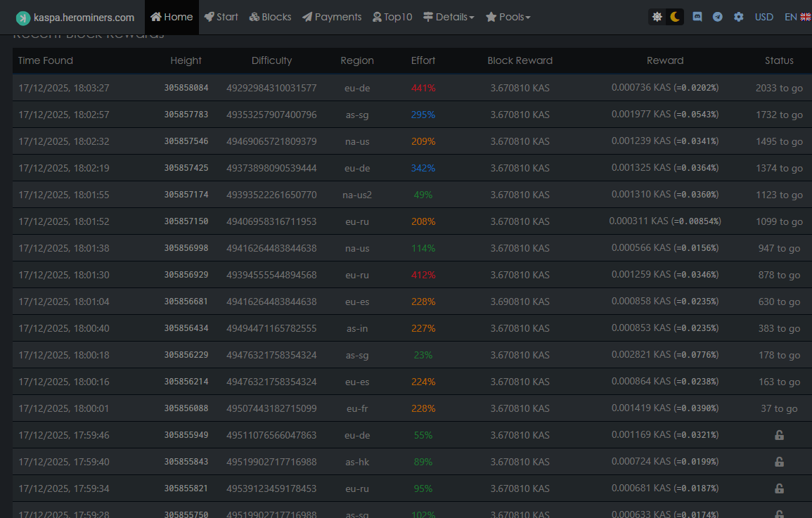
Task: Click the 37 to go status
Action: [779, 408]
